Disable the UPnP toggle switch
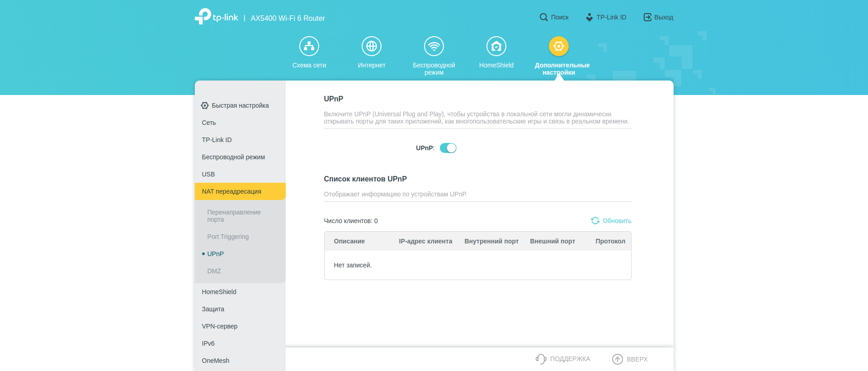The height and width of the screenshot is (371, 868). (x=448, y=148)
